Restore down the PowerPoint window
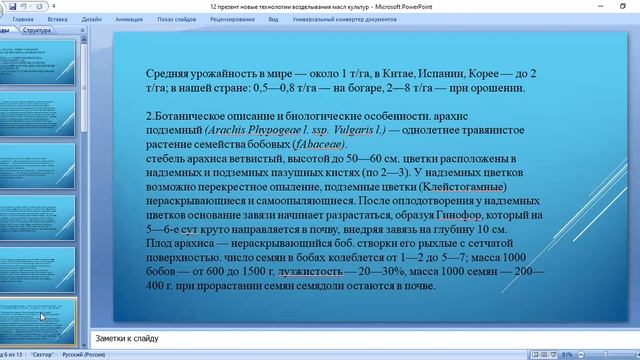The height and width of the screenshot is (360, 640). click(622, 6)
